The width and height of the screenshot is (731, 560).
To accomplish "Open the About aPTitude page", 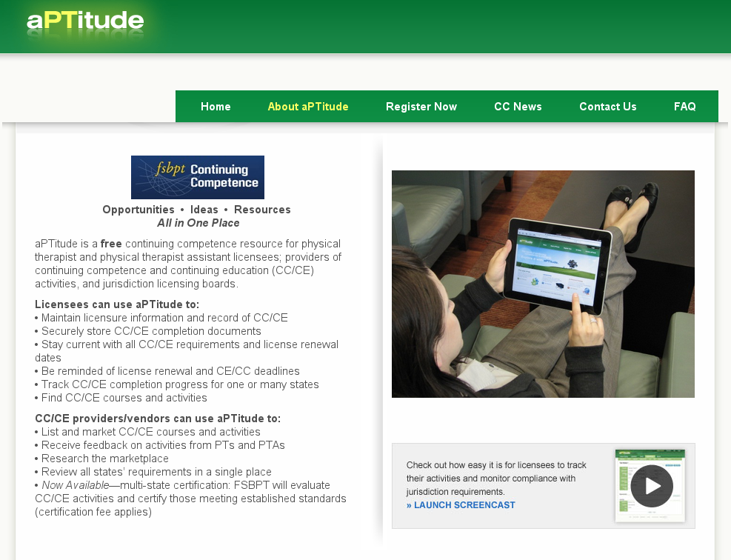I will [308, 107].
